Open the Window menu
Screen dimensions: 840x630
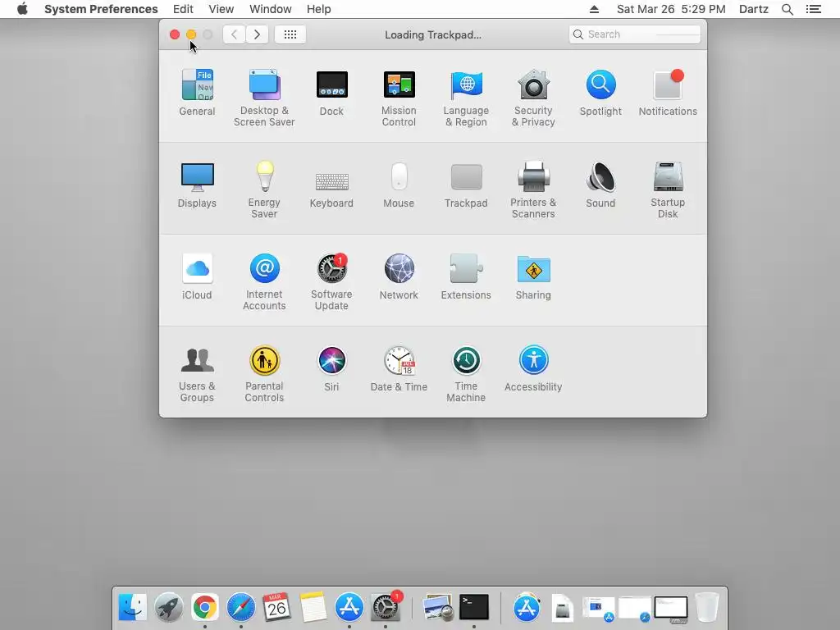(x=271, y=9)
